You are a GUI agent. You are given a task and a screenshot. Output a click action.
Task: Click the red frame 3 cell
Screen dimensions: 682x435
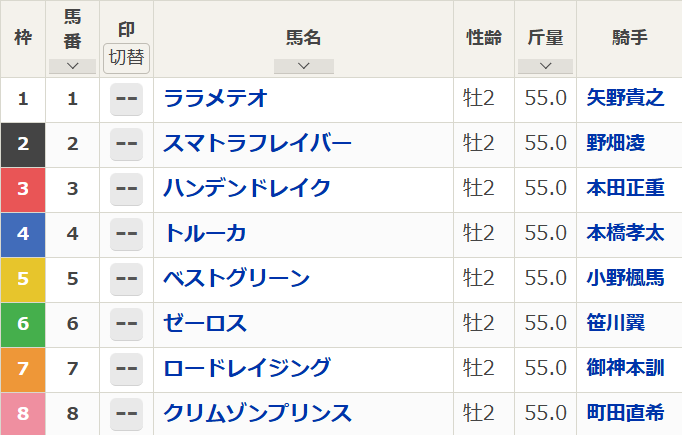point(23,189)
